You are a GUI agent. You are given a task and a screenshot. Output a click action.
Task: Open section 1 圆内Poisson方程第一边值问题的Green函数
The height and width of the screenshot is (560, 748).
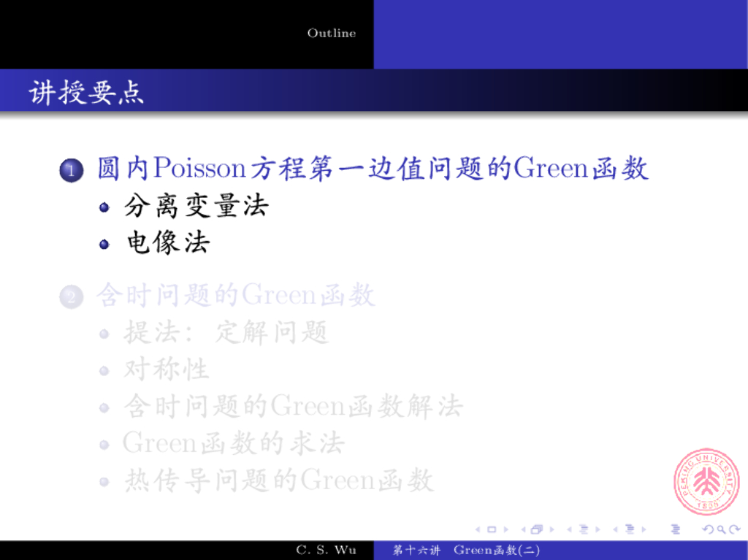[x=373, y=169]
